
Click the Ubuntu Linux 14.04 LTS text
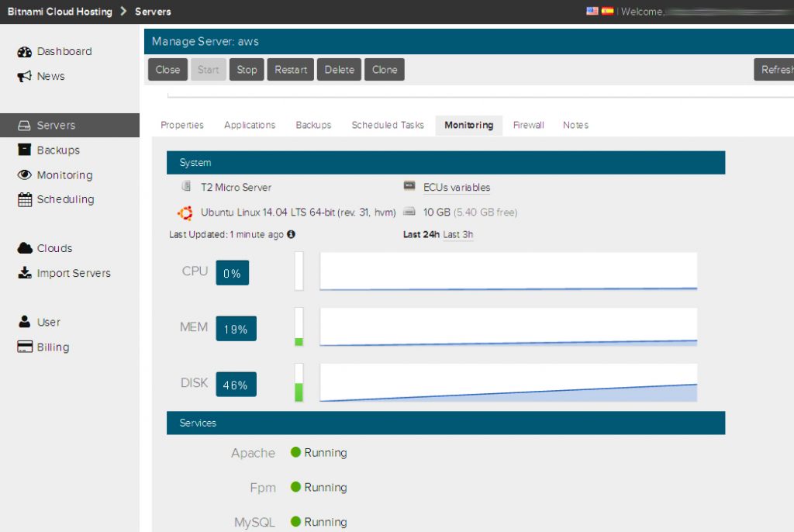tap(299, 212)
